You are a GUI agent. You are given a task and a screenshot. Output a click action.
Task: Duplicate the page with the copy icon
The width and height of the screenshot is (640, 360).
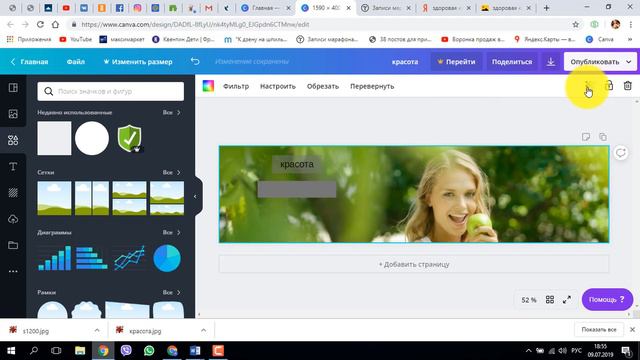pyautogui.click(x=603, y=137)
